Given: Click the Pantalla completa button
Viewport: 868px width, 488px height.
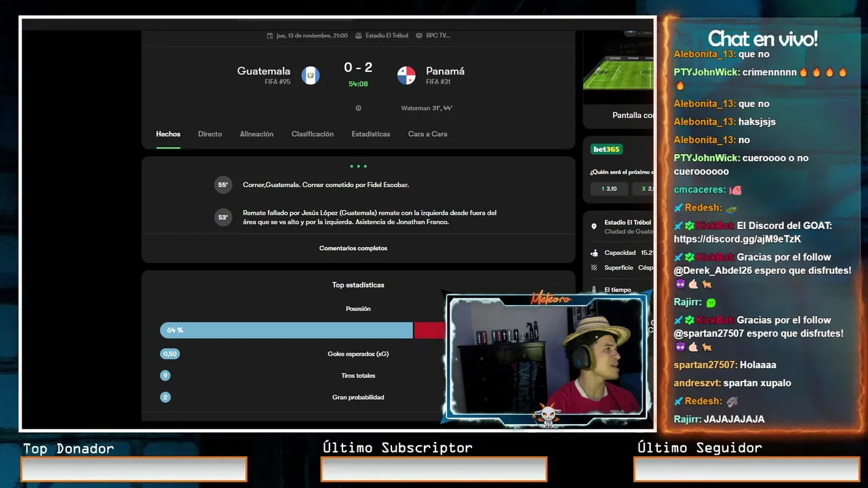Looking at the screenshot, I should [633, 115].
